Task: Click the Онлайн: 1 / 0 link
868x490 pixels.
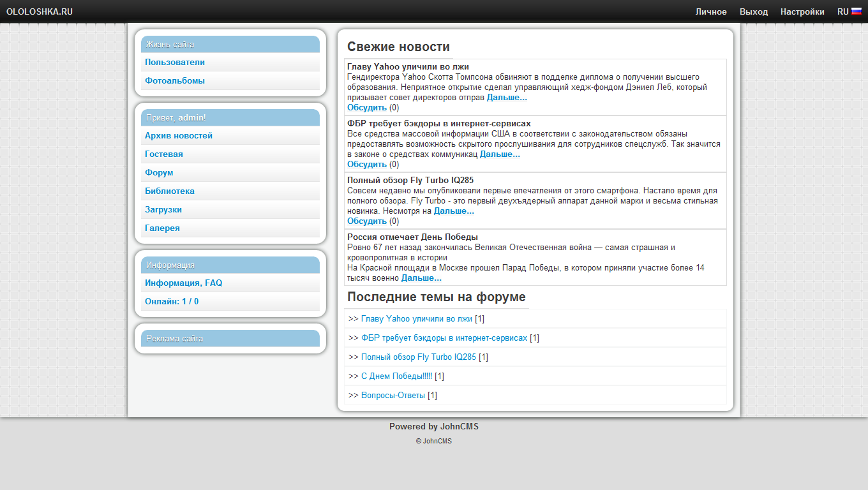Action: coord(172,302)
